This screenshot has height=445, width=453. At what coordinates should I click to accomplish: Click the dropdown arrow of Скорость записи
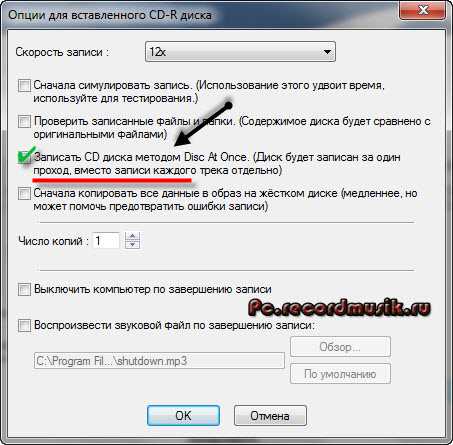[x=327, y=52]
